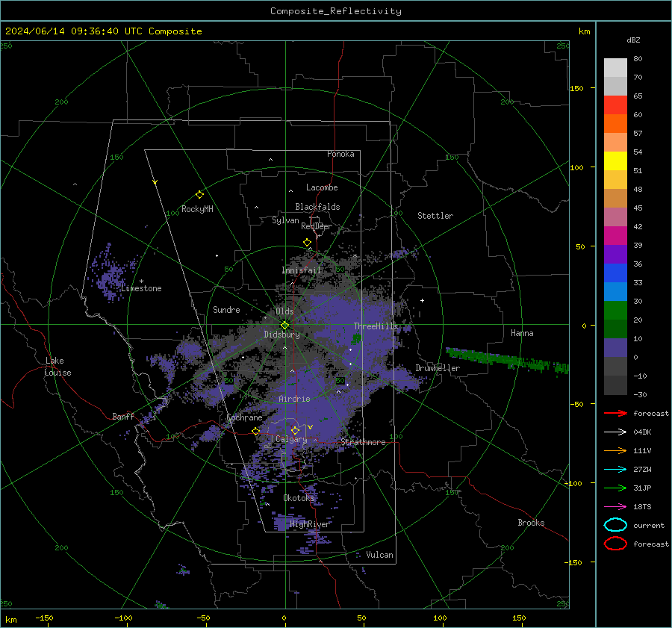Screen dimensions: 672x628
Task: Click the yellow marker near RockyMH
Action: click(x=199, y=195)
